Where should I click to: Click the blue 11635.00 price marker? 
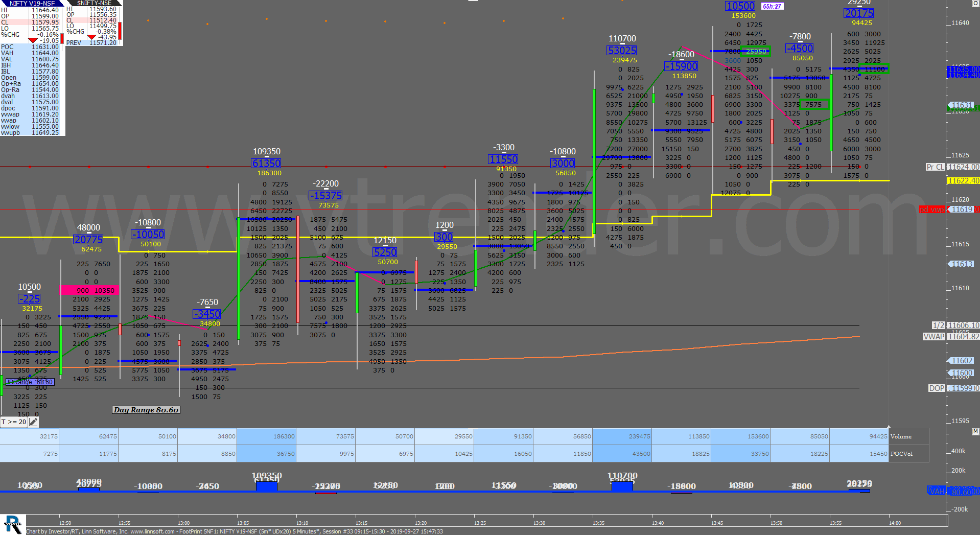point(963,69)
